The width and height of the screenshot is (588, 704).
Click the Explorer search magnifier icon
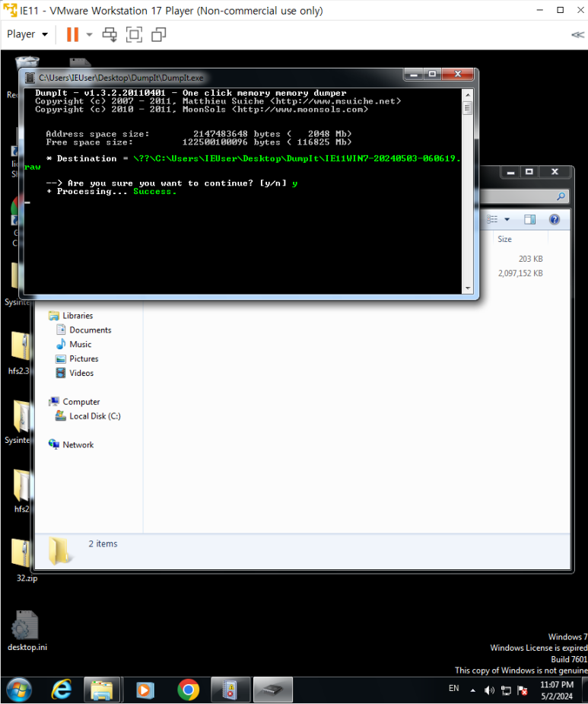click(561, 196)
